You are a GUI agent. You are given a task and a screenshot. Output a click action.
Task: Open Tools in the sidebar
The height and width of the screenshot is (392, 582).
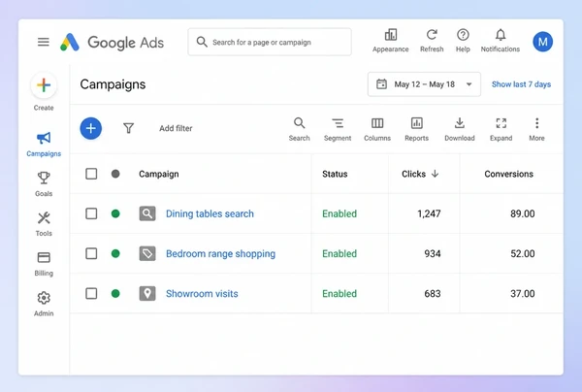(x=44, y=224)
